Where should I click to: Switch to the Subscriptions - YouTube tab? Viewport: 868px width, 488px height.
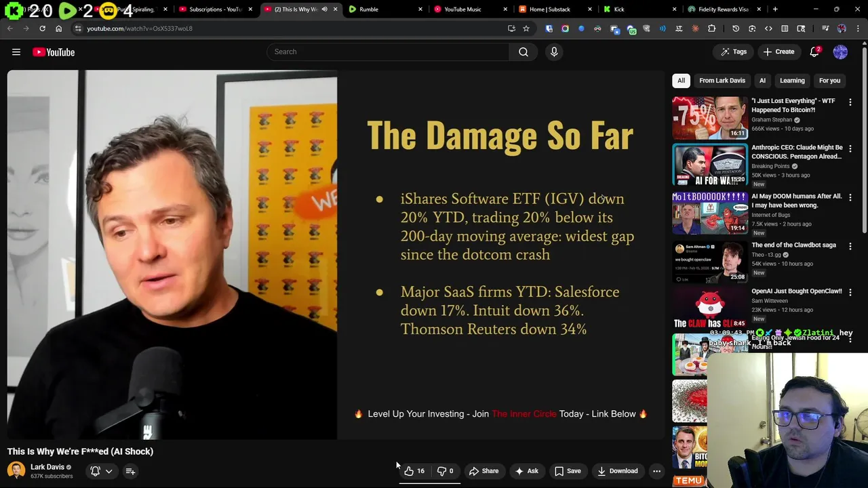tap(215, 9)
